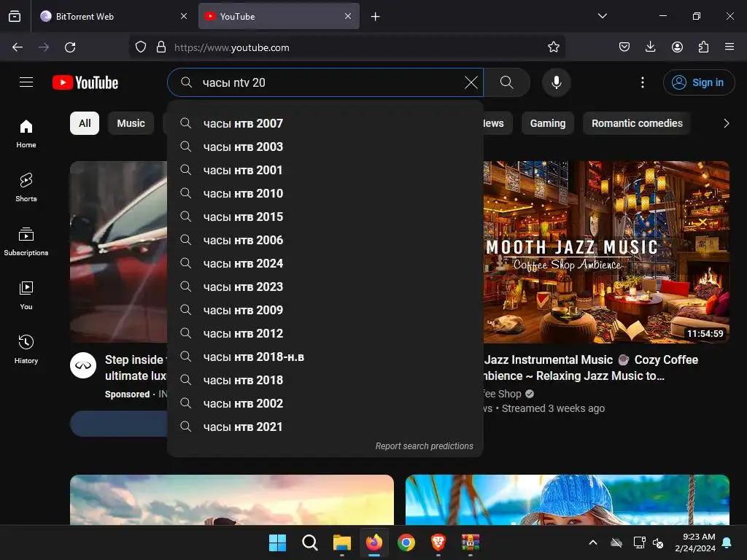The image size is (747, 560).
Task: Click the browser address bar URL
Action: pyautogui.click(x=231, y=47)
